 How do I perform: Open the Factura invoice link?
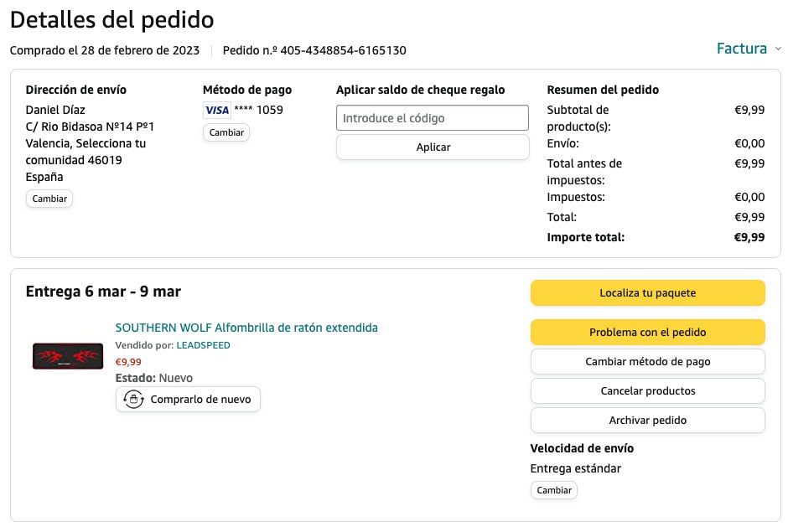tap(742, 49)
